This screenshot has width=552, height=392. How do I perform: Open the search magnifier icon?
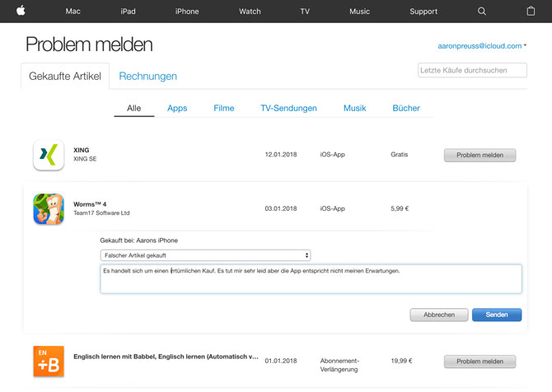(x=482, y=12)
